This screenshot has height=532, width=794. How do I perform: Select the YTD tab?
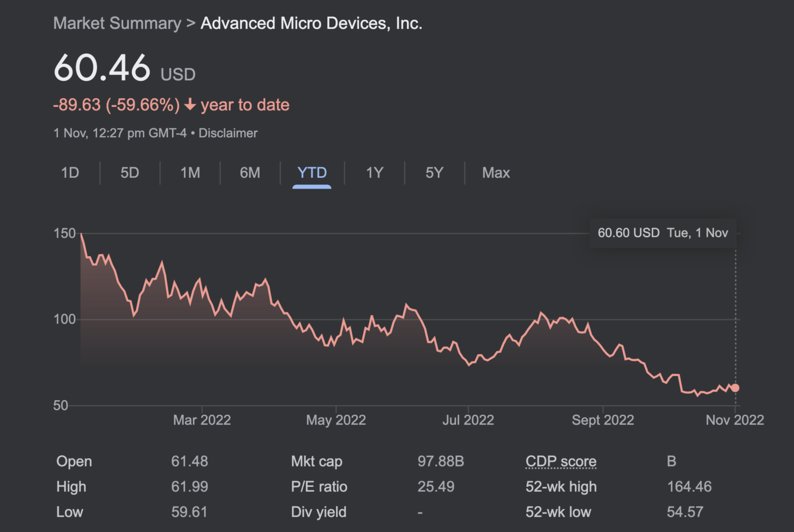312,173
